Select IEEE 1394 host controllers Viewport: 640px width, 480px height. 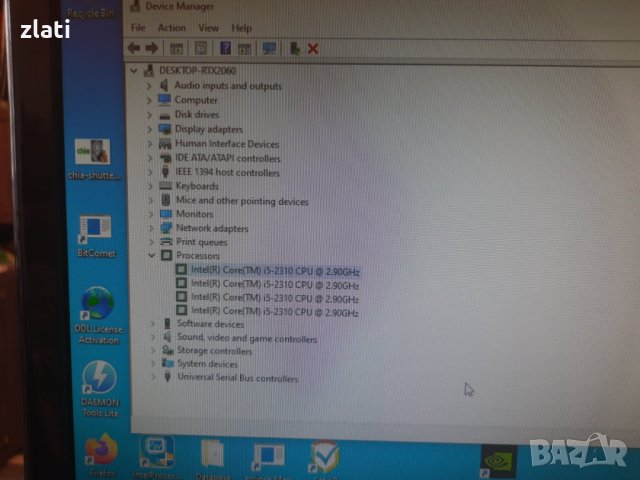tap(227, 173)
